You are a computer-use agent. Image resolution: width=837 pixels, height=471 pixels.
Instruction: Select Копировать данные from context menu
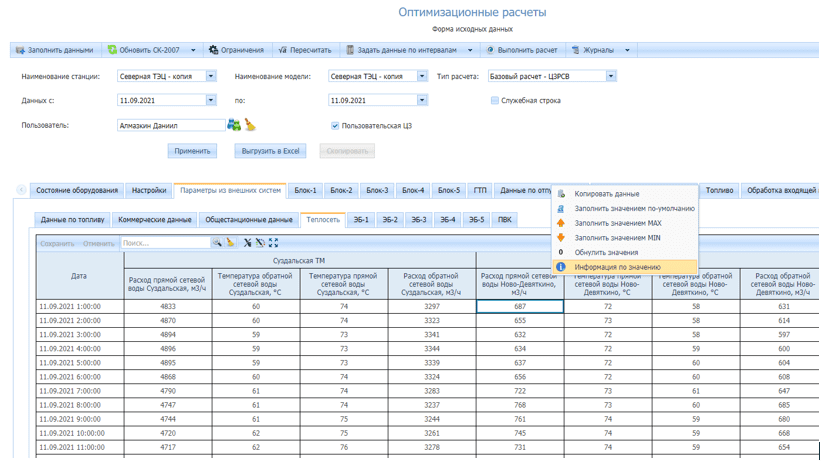click(x=606, y=194)
